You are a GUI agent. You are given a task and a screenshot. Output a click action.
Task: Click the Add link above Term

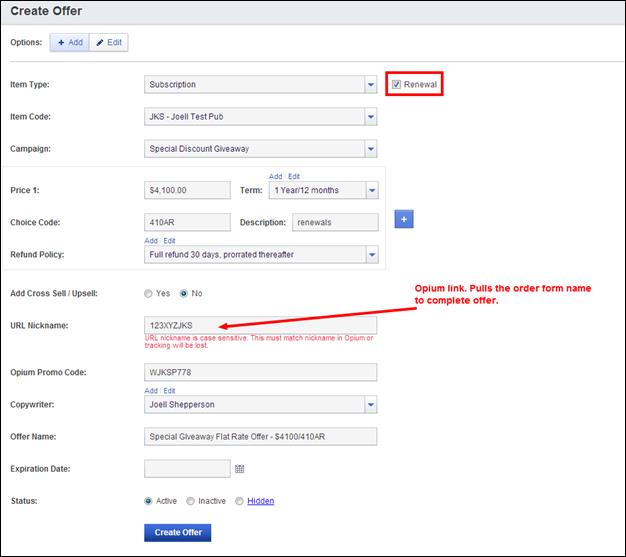pos(275,176)
